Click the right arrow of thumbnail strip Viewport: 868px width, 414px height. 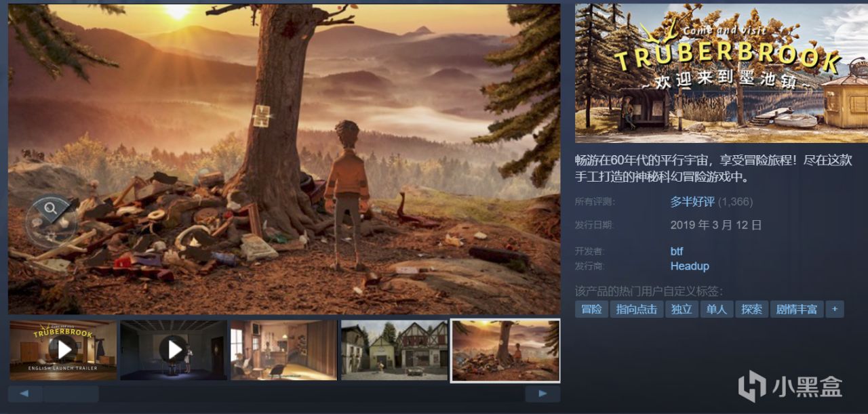[x=542, y=394]
